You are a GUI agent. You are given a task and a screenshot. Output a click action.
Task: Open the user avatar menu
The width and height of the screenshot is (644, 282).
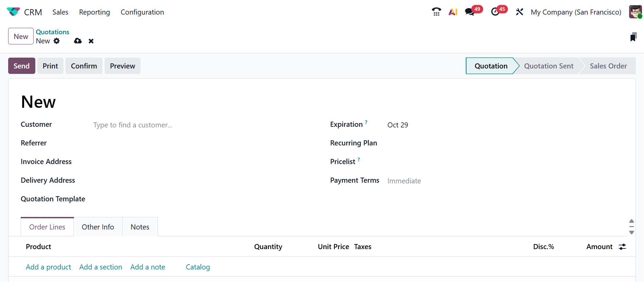[x=635, y=12]
